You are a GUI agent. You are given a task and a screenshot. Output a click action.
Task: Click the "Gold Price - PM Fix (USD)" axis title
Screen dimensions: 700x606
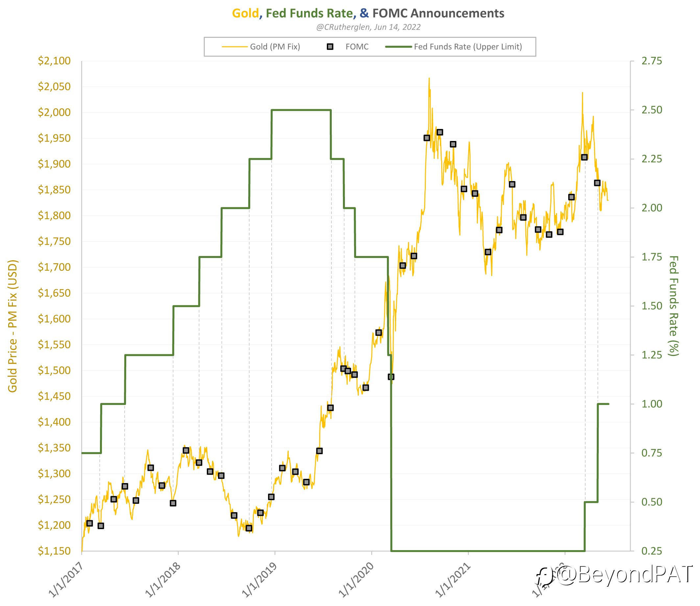[x=12, y=326]
